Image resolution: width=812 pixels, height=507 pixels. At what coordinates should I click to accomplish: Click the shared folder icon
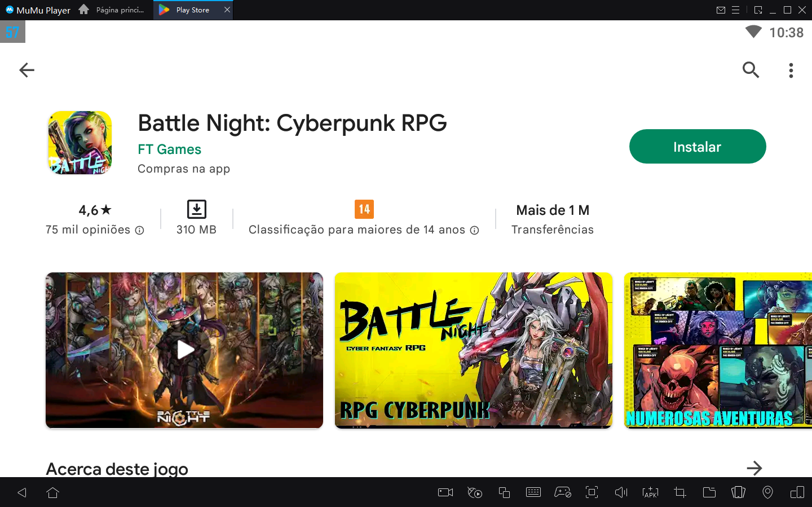(x=709, y=492)
